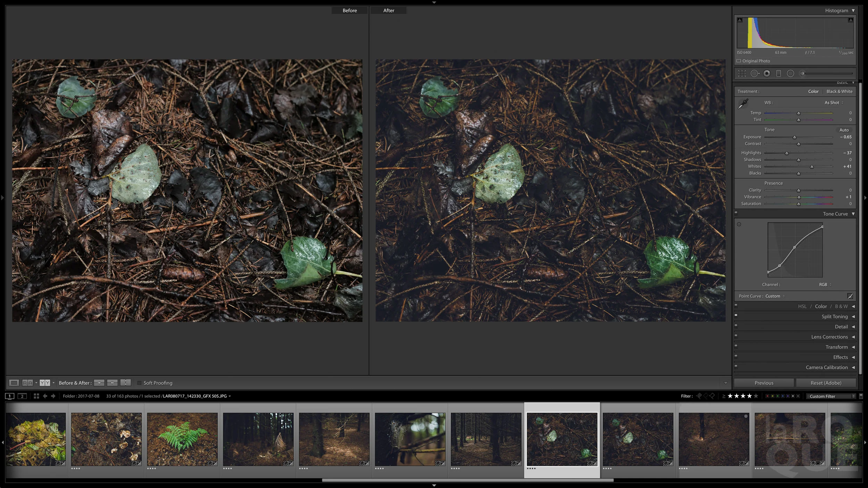Enable the Soft Proofing checkbox
The height and width of the screenshot is (488, 868).
pos(140,383)
